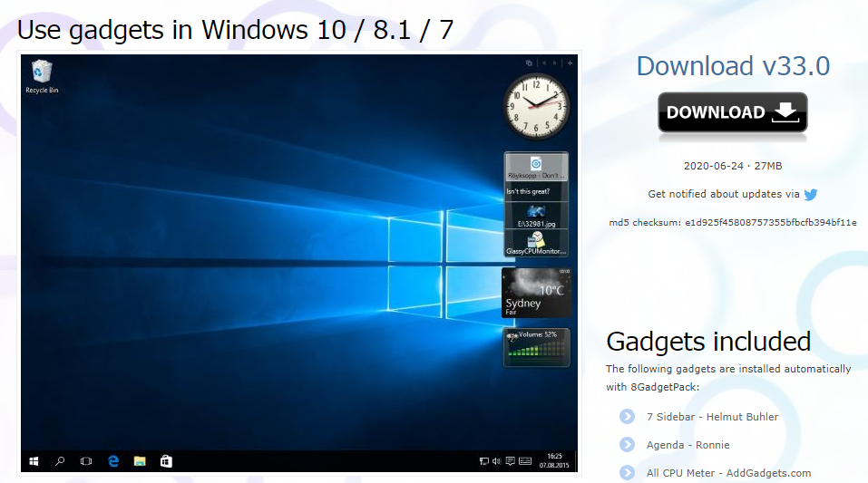Click the Windows Start button in taskbar
This screenshot has width=868, height=483.
(34, 461)
